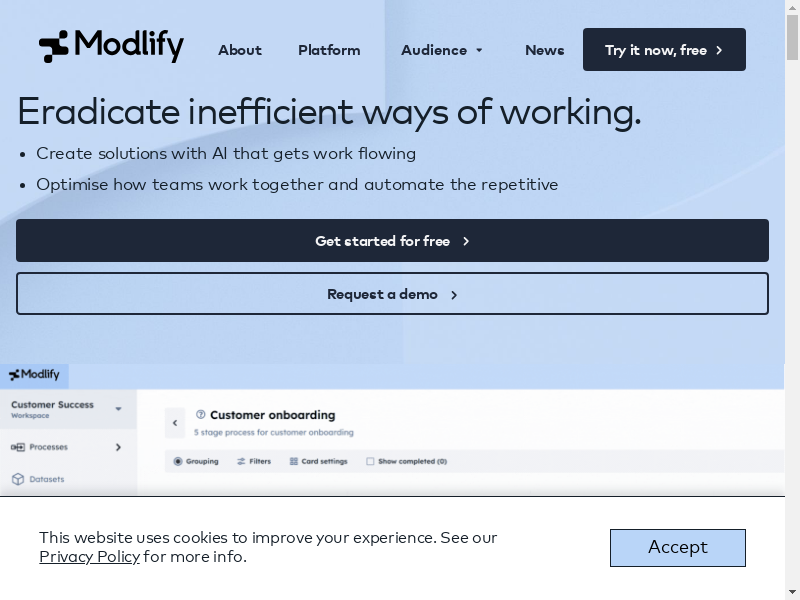Tick the Show completed checkbox
800x600 pixels.
tap(370, 461)
